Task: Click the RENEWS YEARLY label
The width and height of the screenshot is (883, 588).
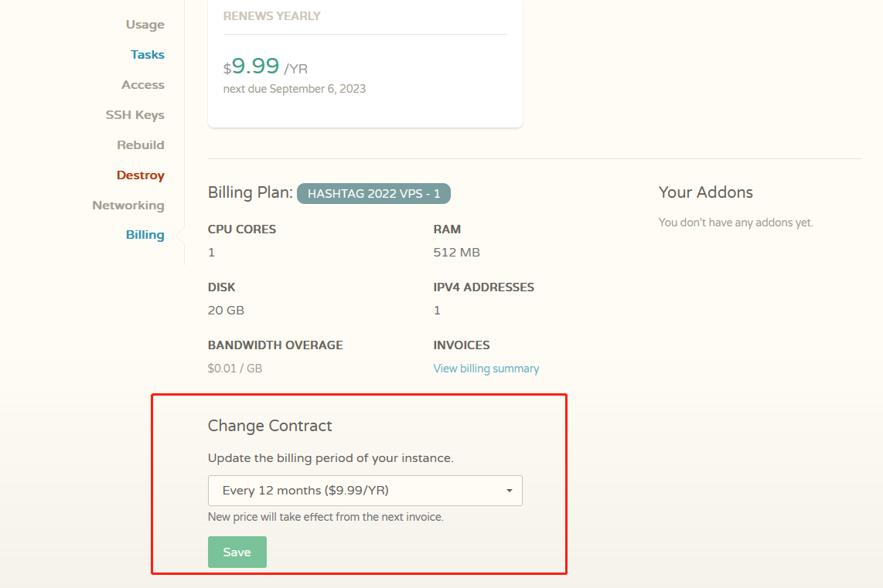Action: click(x=271, y=16)
